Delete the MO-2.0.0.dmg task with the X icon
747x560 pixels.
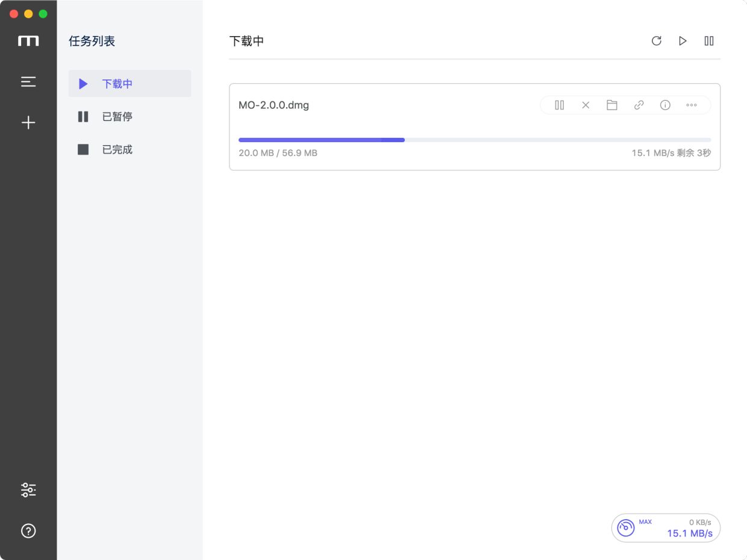point(586,105)
